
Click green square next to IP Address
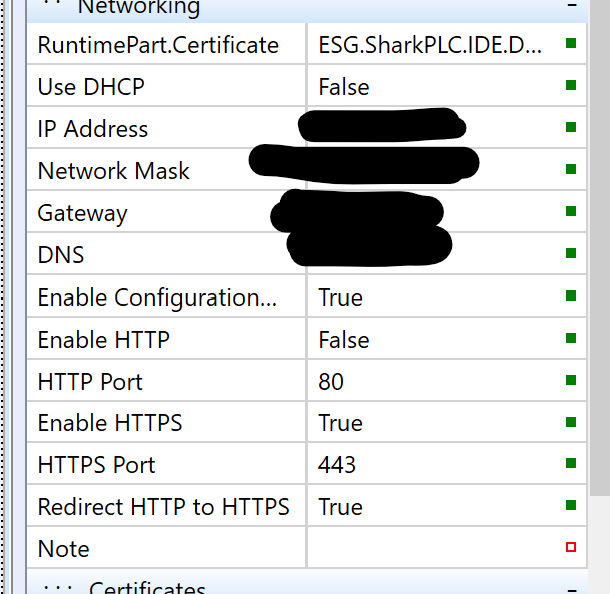[571, 128]
